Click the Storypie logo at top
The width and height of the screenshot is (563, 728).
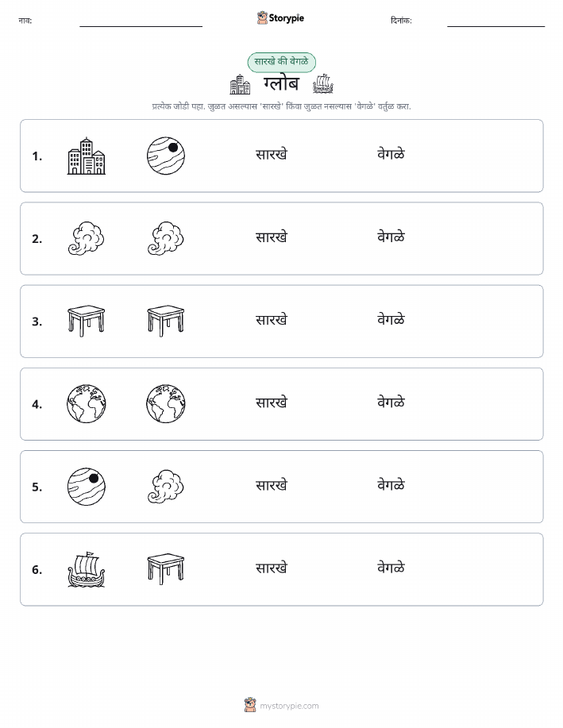click(280, 18)
